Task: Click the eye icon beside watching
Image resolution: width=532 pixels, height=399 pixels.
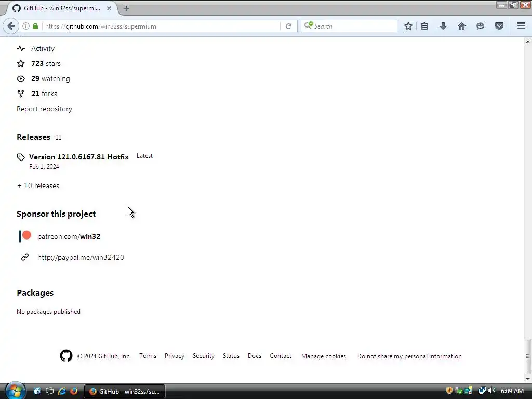Action: pyautogui.click(x=21, y=79)
